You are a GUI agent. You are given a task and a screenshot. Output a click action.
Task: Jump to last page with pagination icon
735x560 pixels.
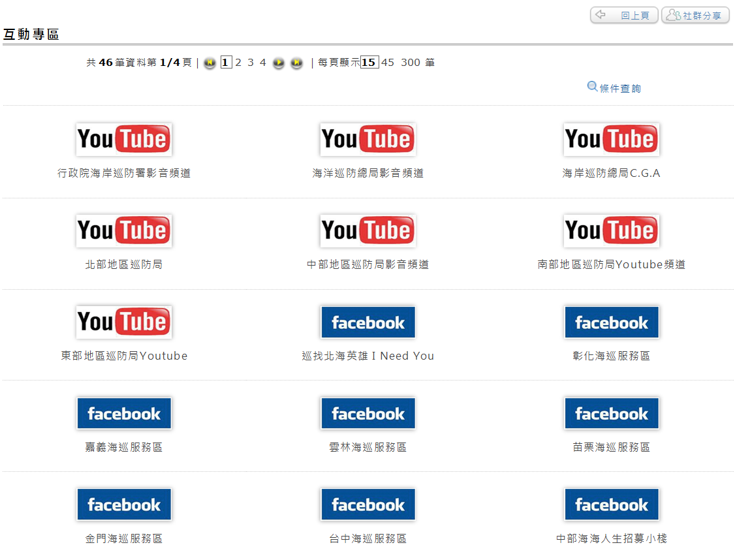[x=296, y=62]
